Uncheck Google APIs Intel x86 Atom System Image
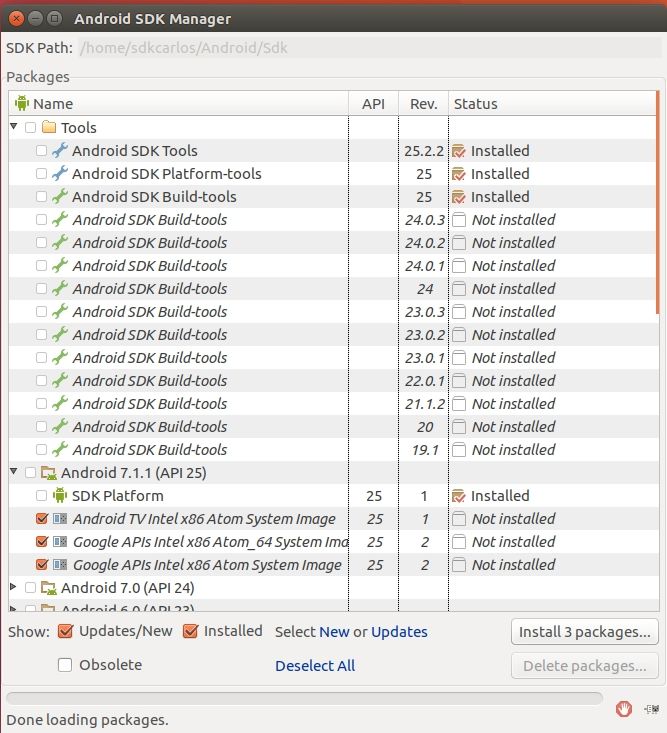This screenshot has height=733, width=667. [42, 564]
